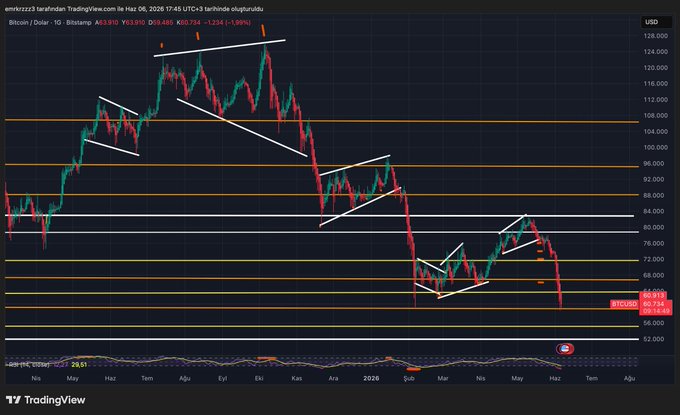Click the Eki month label on the time axis

(259, 379)
